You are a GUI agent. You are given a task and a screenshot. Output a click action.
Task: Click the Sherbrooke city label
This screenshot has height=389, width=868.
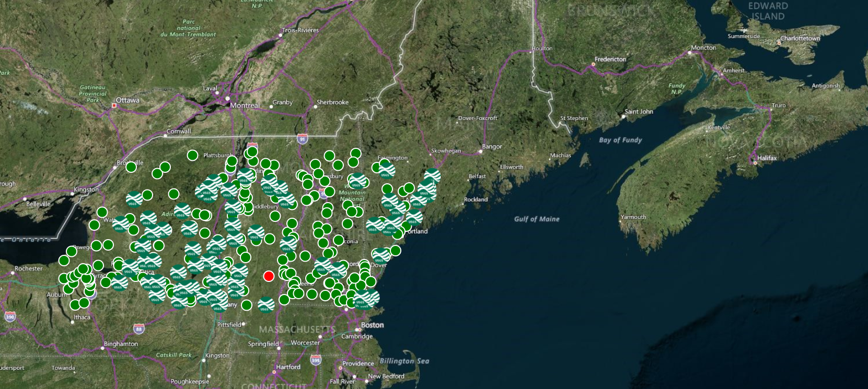coord(332,102)
